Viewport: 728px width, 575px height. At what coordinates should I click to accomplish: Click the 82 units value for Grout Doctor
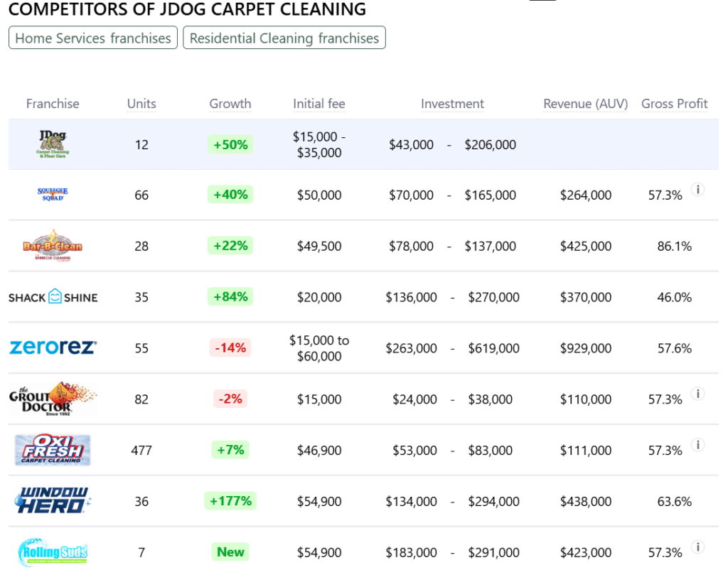(x=141, y=399)
